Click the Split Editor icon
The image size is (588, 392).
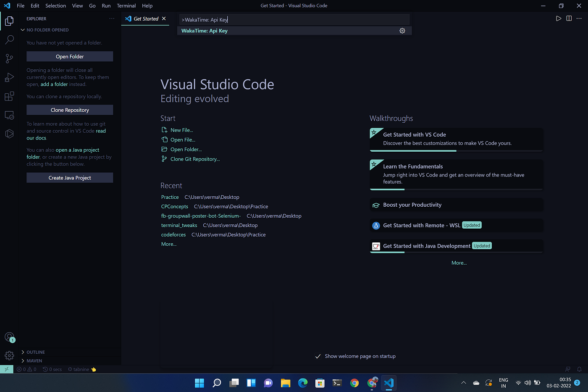pos(569,18)
